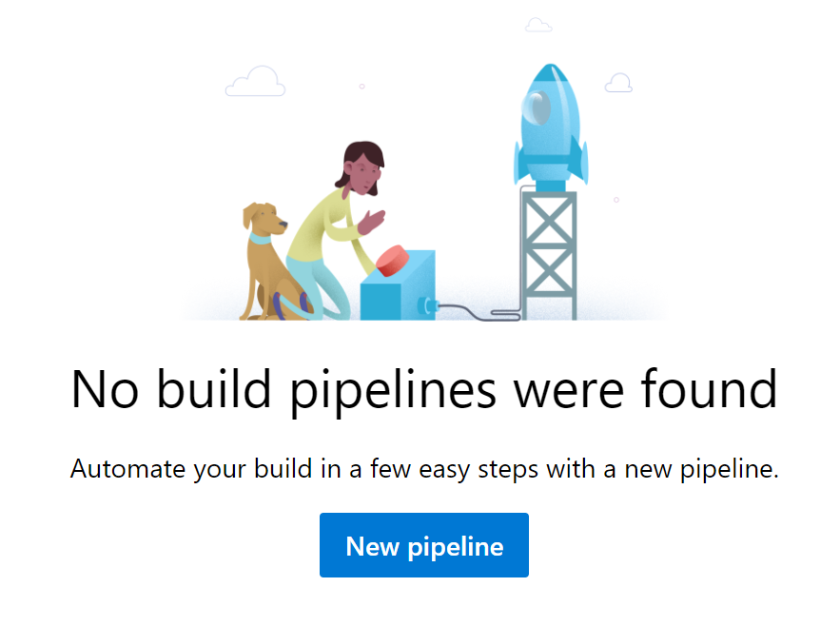
Task: Click the dog's blue collar
Action: tap(261, 238)
